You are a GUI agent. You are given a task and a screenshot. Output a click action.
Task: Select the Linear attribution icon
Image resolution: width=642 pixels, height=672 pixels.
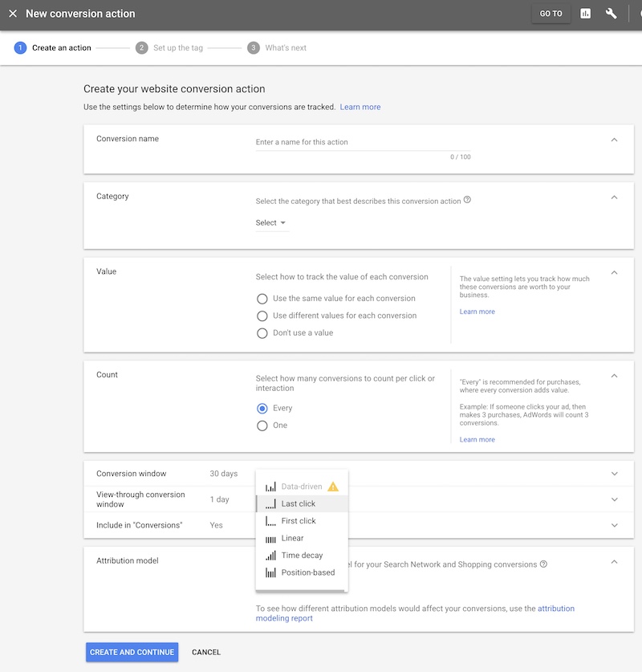pos(271,537)
